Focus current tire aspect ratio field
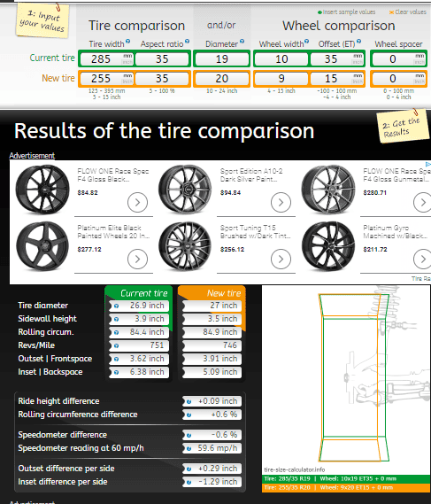 (162, 59)
